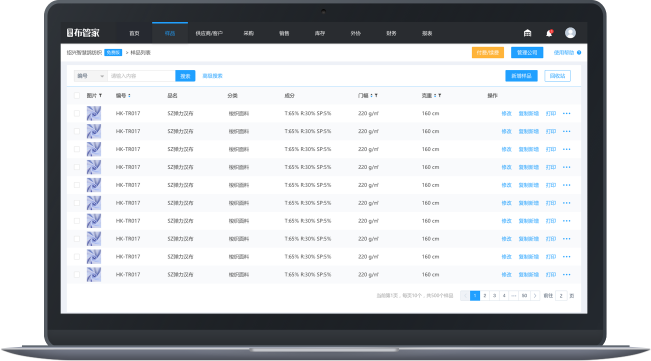Click the warehouse icon in top bar
This screenshot has width=651, height=361.
click(x=527, y=33)
